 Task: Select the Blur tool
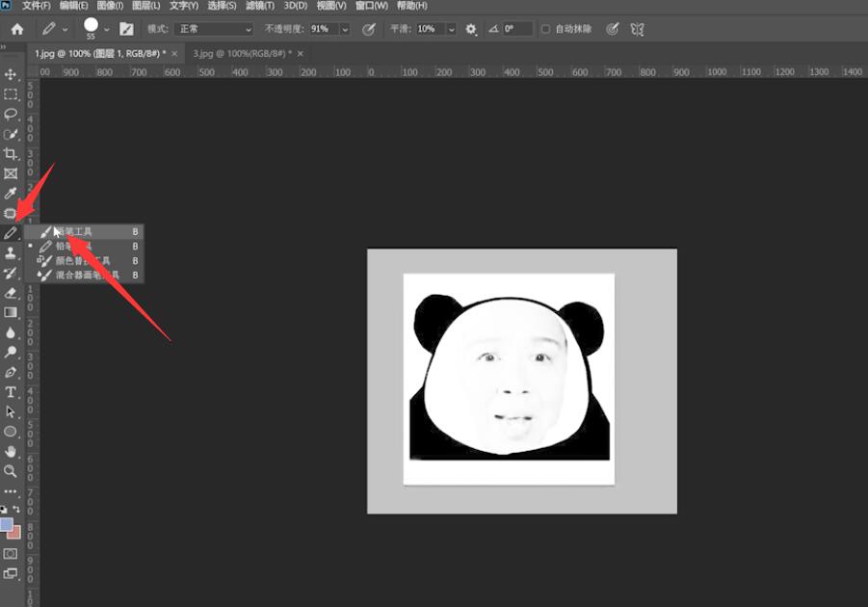(10, 332)
